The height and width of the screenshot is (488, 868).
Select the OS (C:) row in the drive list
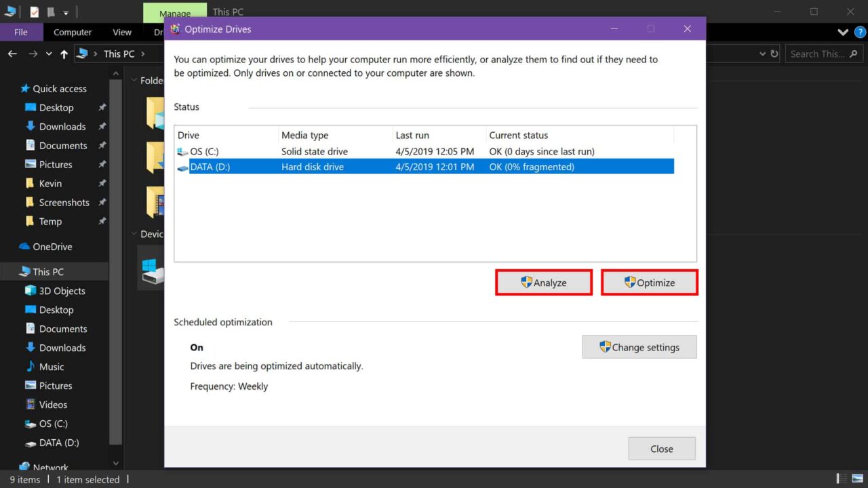339,151
